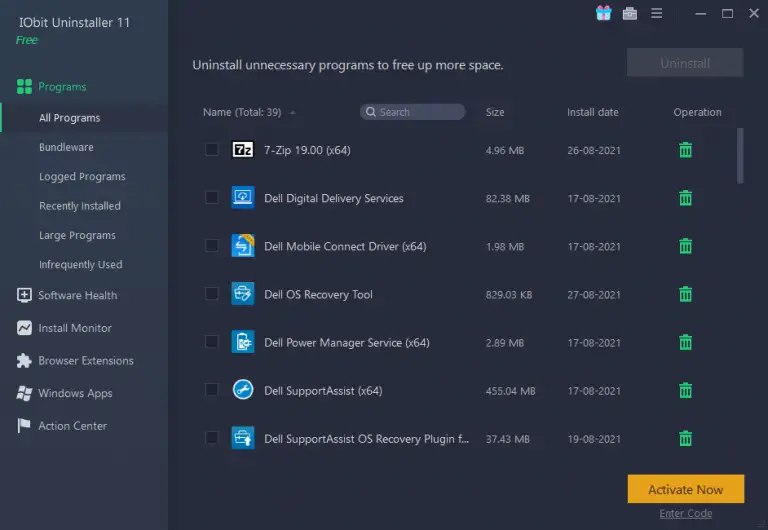Click Dell SupportAssist OS Recovery Plugin icon
Image resolution: width=768 pixels, height=530 pixels.
pos(243,438)
